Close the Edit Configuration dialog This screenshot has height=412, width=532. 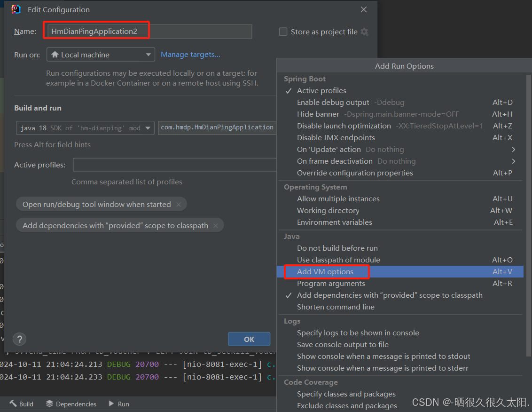364,9
